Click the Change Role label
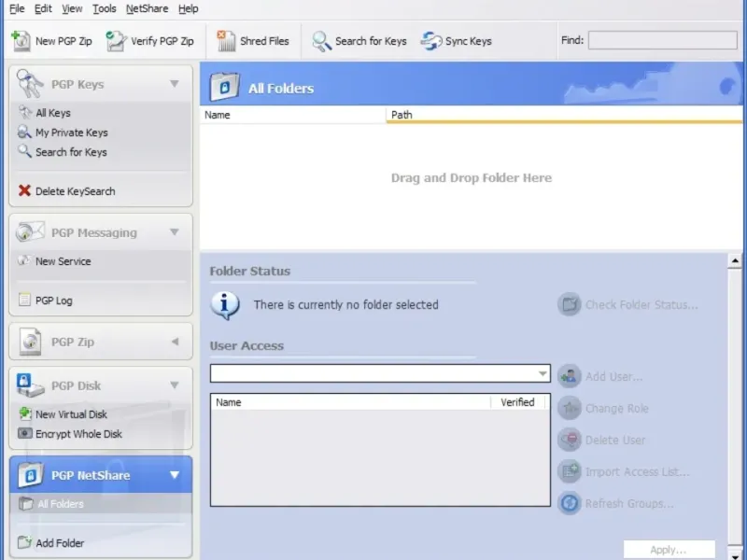 pos(616,408)
